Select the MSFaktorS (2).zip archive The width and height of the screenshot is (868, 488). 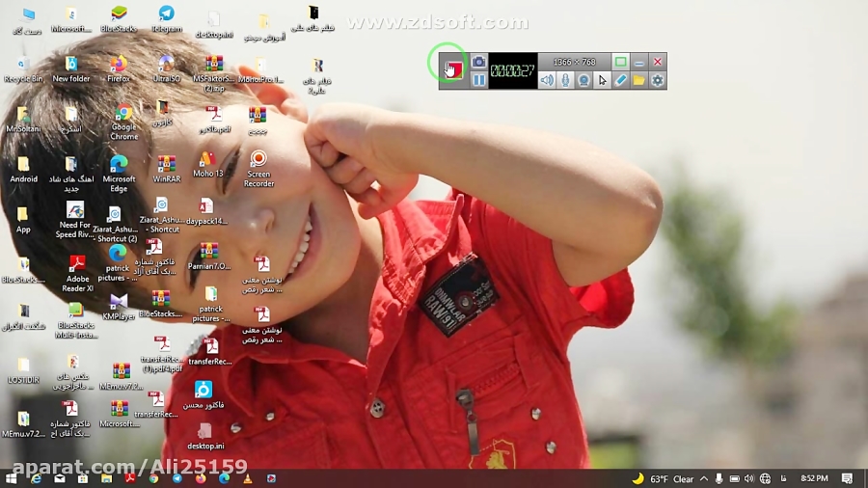point(214,73)
